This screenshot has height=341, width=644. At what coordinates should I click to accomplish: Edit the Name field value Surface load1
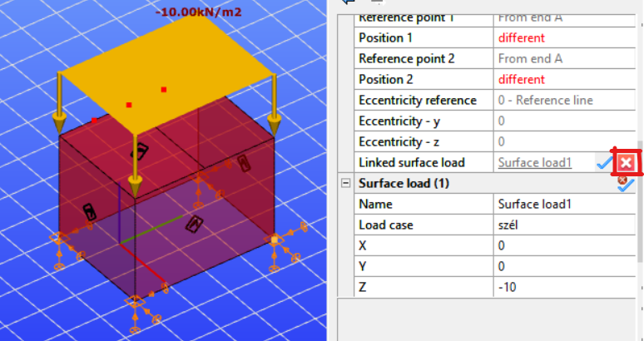coord(564,204)
